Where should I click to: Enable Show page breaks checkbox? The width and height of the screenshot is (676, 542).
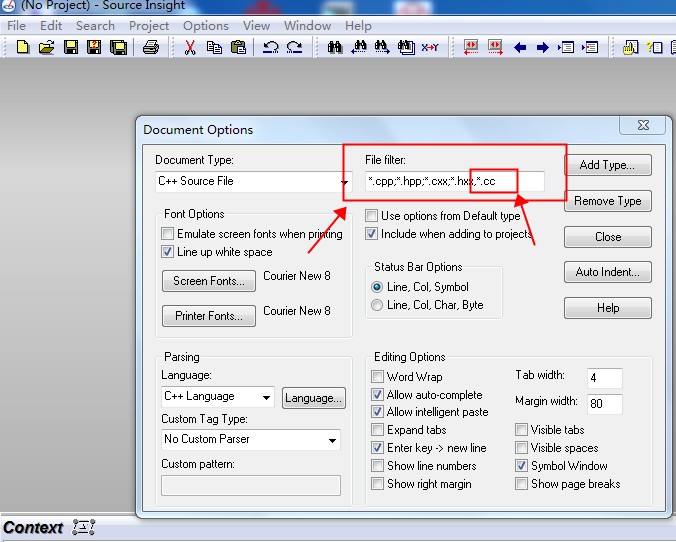(x=521, y=484)
